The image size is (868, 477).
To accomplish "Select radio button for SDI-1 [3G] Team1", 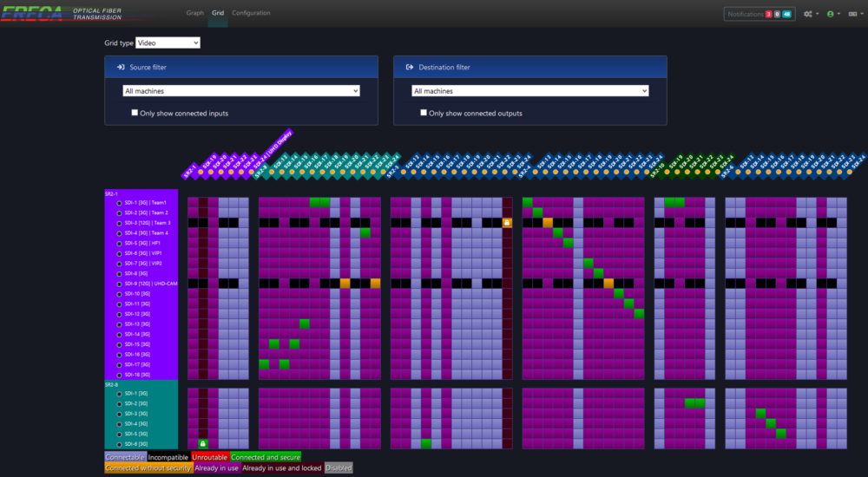I will (119, 202).
